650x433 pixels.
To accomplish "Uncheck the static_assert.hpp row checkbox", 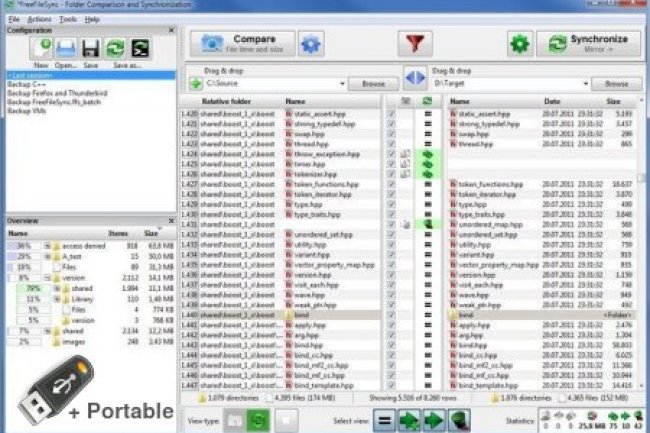I will click(x=391, y=114).
